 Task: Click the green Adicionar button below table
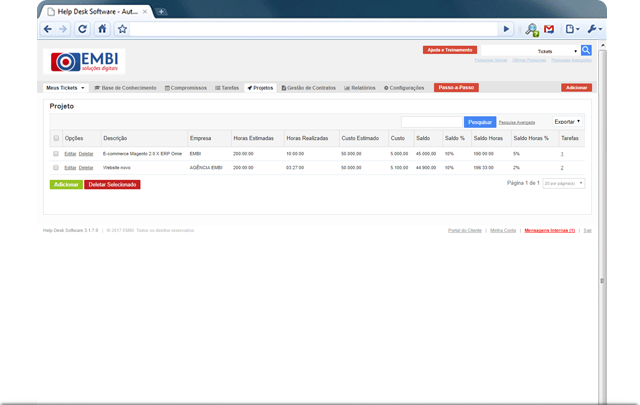pos(66,185)
